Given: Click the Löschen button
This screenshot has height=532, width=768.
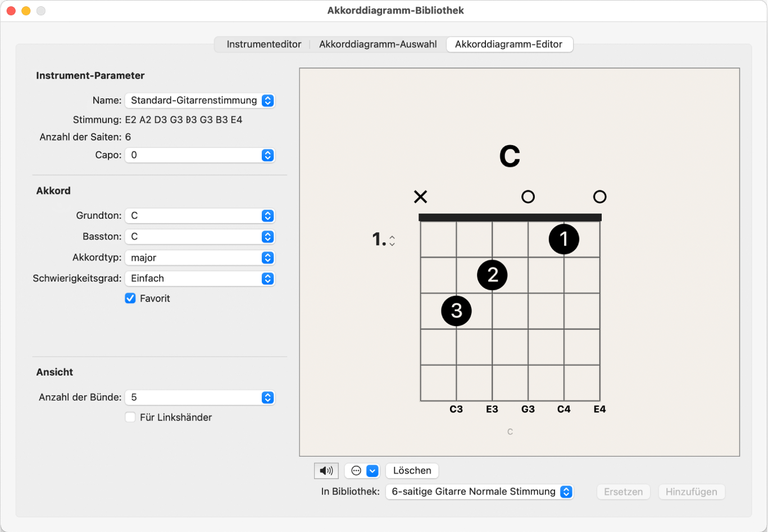Looking at the screenshot, I should click(x=412, y=471).
